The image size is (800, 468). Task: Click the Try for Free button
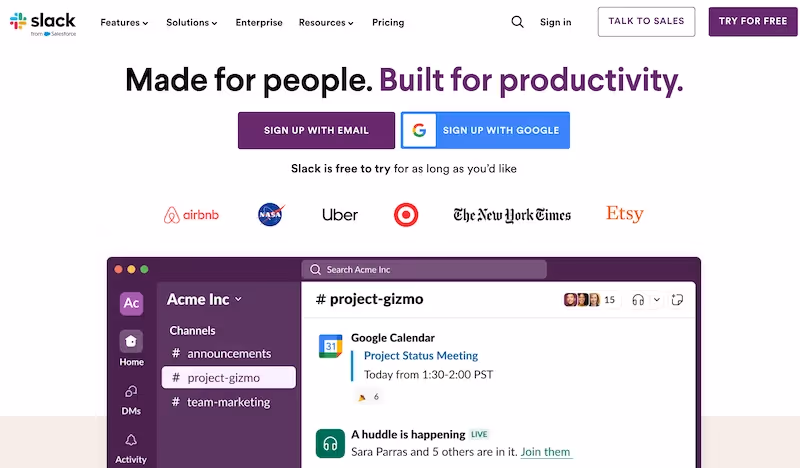pyautogui.click(x=753, y=21)
